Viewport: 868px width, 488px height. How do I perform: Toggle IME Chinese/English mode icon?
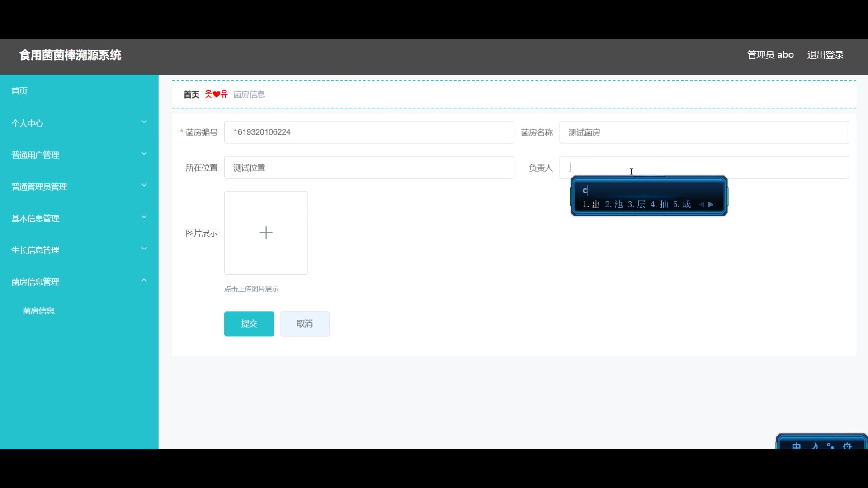[x=796, y=446]
